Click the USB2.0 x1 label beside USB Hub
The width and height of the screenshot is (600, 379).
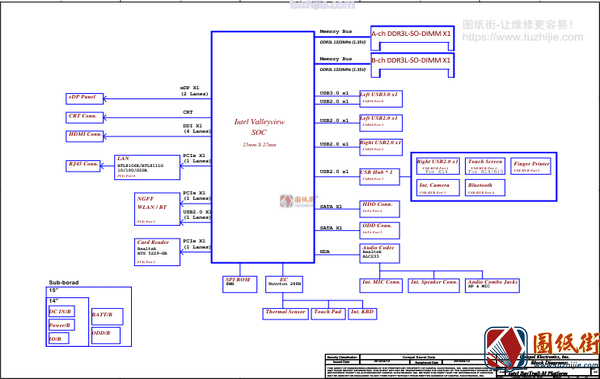pyautogui.click(x=334, y=172)
